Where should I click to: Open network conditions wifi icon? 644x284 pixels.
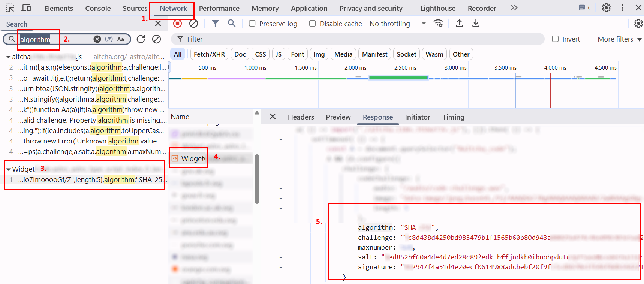point(438,24)
